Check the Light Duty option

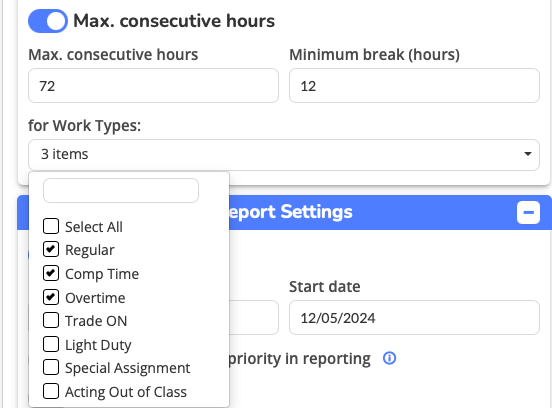[x=51, y=344]
